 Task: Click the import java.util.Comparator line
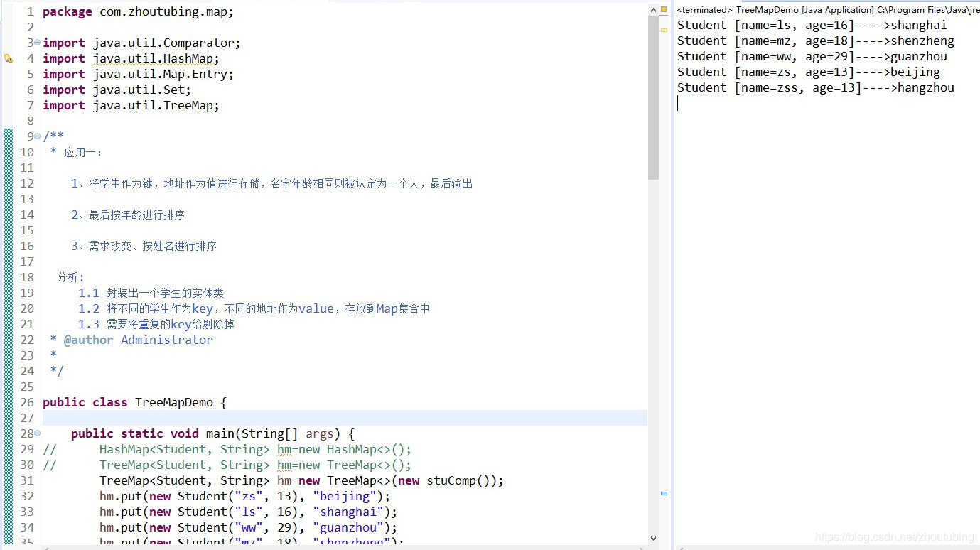coord(141,43)
